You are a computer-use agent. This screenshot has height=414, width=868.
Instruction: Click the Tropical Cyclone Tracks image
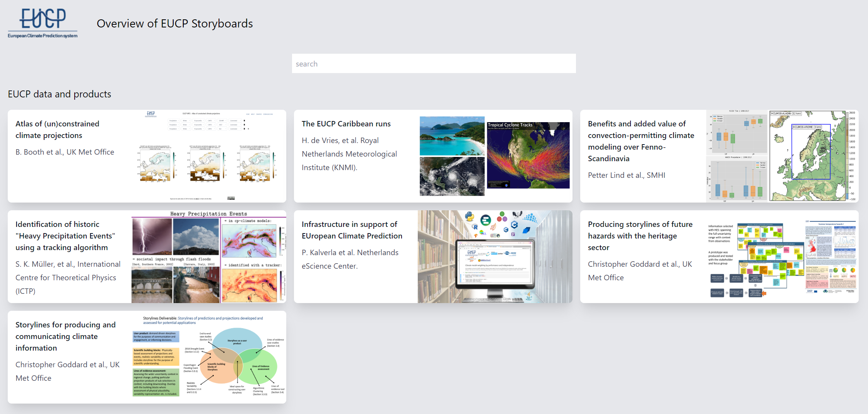[x=528, y=155]
